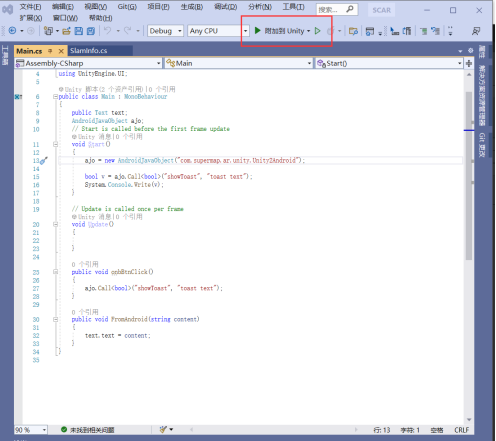The image size is (496, 441).
Task: Click the search magnifier icon
Action: click(x=350, y=9)
